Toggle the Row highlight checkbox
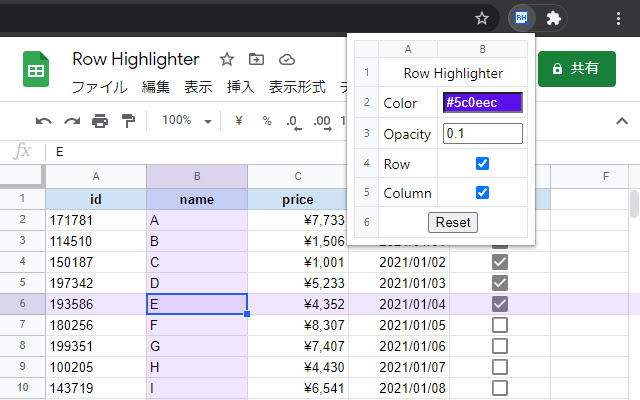The width and height of the screenshot is (640, 400). coord(482,163)
